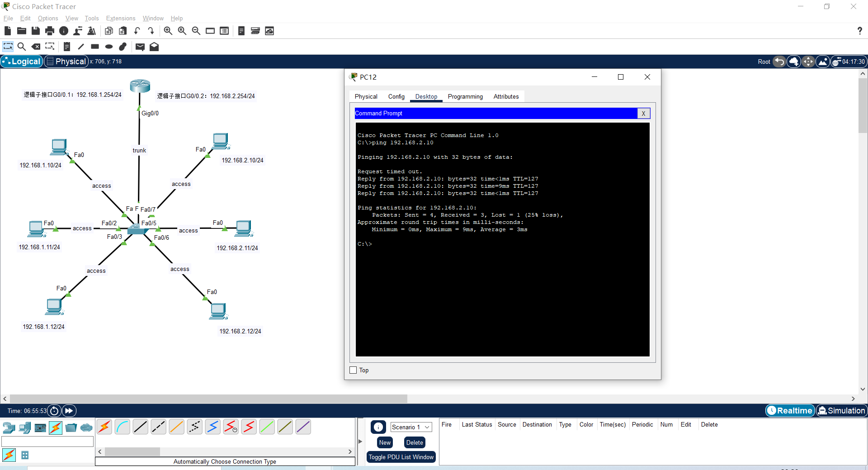Image resolution: width=868 pixels, height=470 pixels.
Task: Open the cloud image icon in the toolbar
Action: pos(269,31)
